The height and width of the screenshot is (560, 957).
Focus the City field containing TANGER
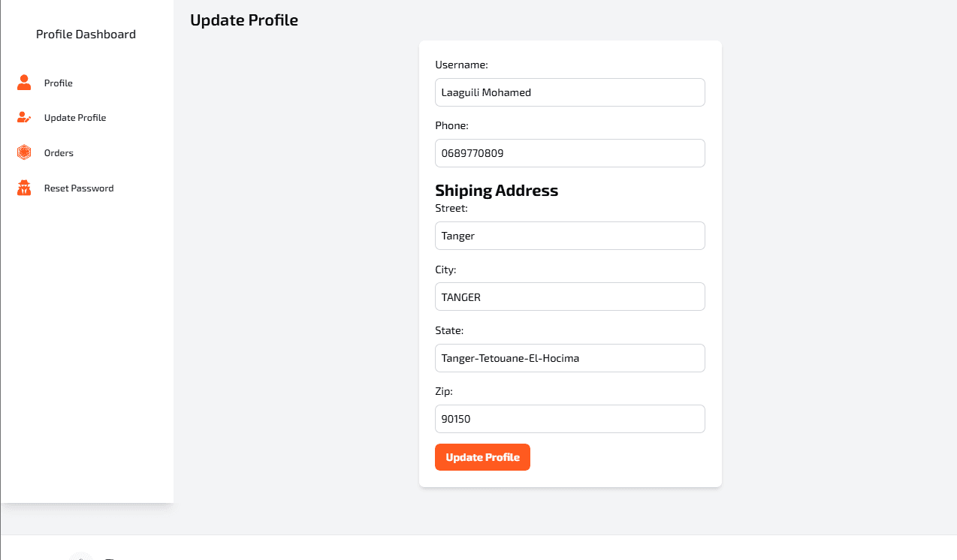click(x=569, y=297)
